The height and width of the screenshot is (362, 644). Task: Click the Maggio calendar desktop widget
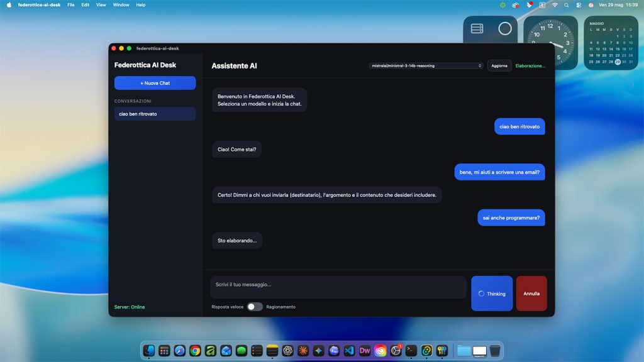point(611,43)
